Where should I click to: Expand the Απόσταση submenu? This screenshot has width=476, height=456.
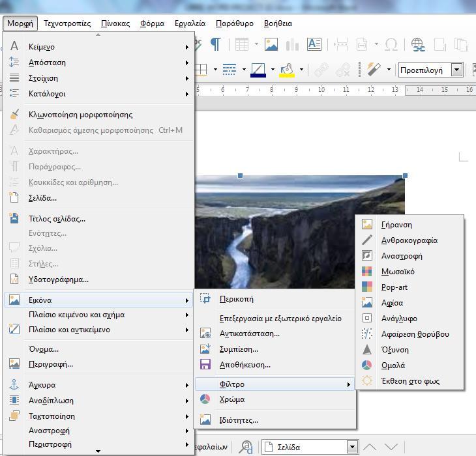pos(98,63)
